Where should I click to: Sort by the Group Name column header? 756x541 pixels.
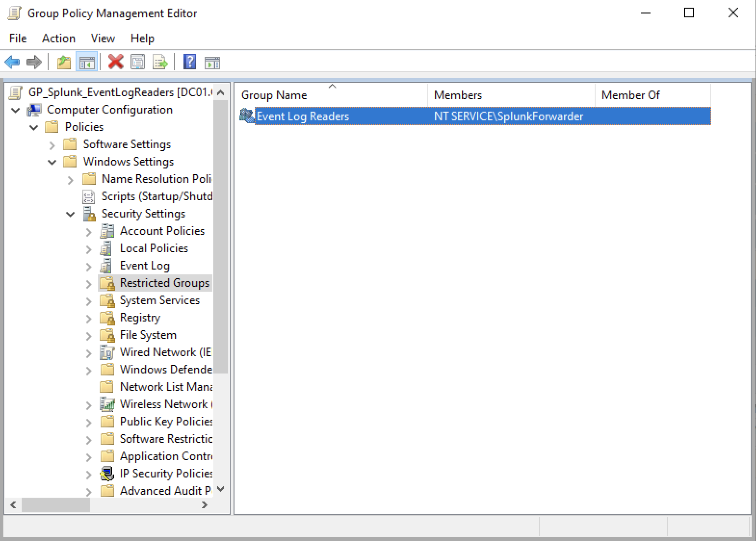[274, 95]
